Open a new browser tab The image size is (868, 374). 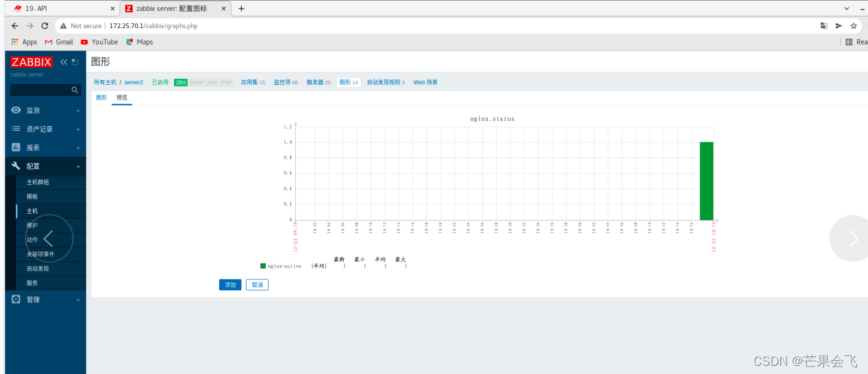click(x=241, y=8)
